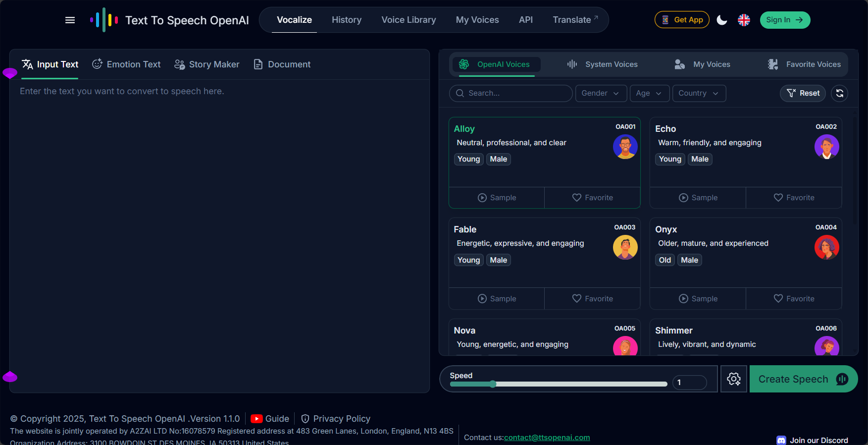Click the Onyx Old tag
Viewport: 868px width, 445px height.
click(x=664, y=260)
